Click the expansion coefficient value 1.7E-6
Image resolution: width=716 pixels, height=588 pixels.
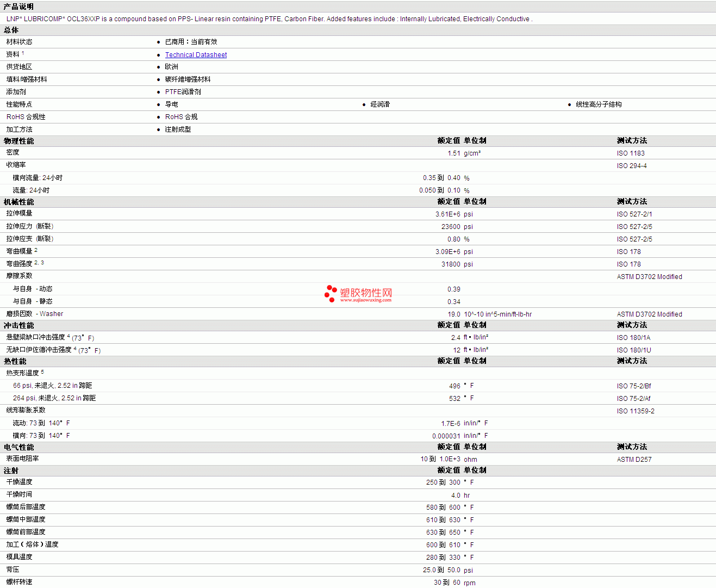pyautogui.click(x=451, y=423)
